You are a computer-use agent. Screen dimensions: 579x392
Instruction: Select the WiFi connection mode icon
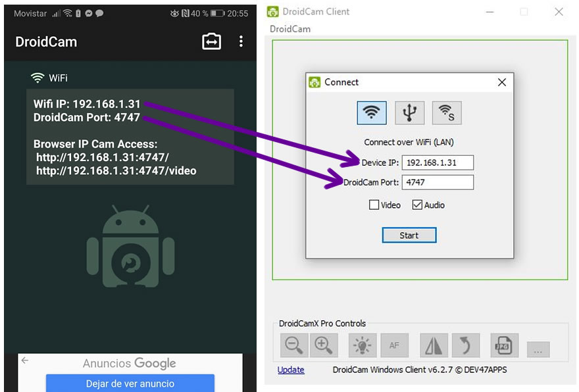[x=372, y=112]
